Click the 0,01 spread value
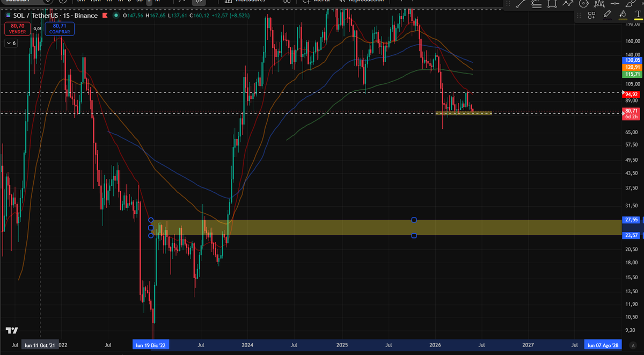Screen dimensions: 644x355 pos(38,28)
